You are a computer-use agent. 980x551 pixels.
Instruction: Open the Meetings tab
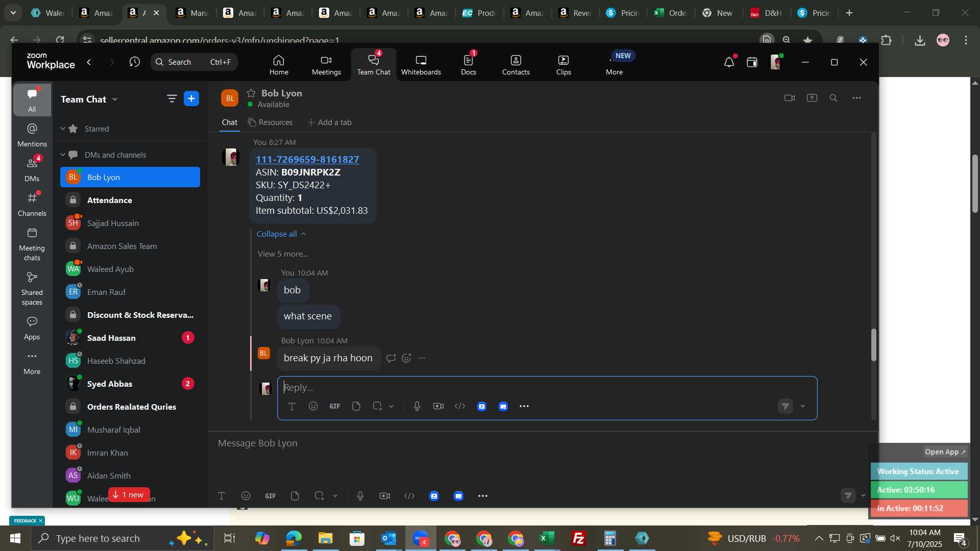pyautogui.click(x=326, y=65)
